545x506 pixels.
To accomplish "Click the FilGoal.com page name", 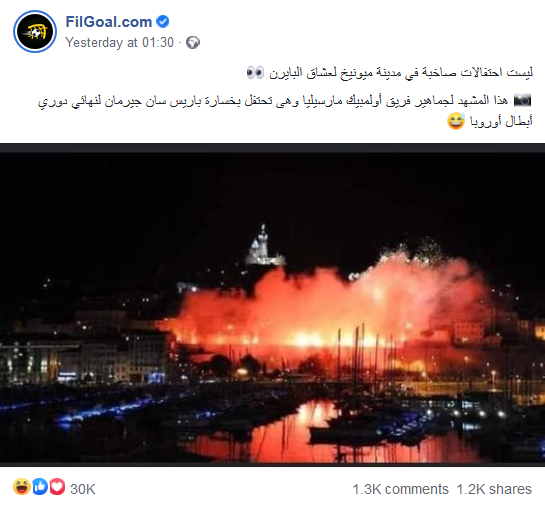I will (108, 22).
